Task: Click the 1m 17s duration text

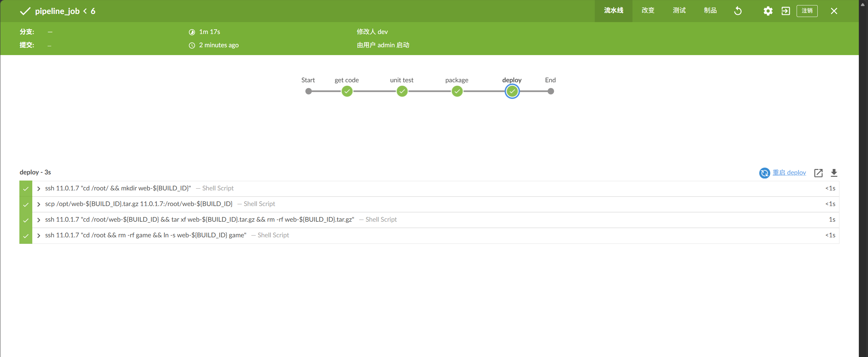Action: pos(210,32)
